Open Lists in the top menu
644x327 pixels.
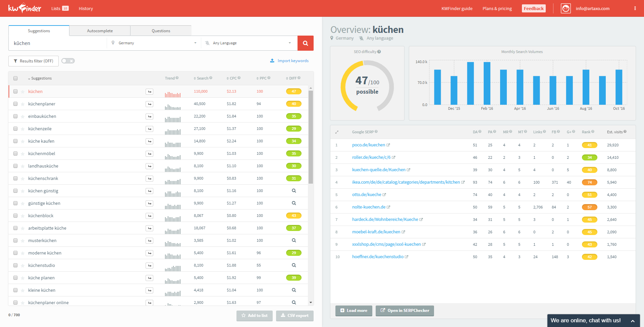[x=60, y=8]
